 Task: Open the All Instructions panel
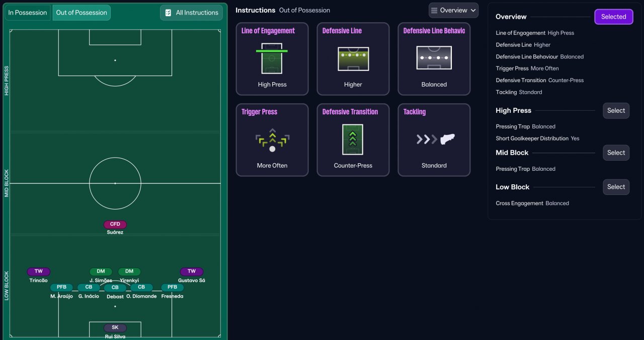pos(192,13)
